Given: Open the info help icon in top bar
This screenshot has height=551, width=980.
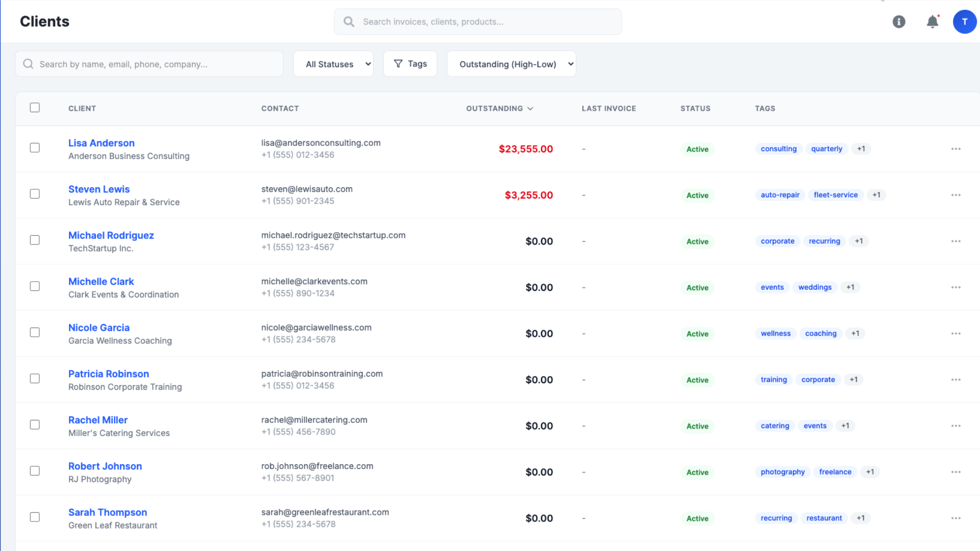Looking at the screenshot, I should pyautogui.click(x=899, y=21).
